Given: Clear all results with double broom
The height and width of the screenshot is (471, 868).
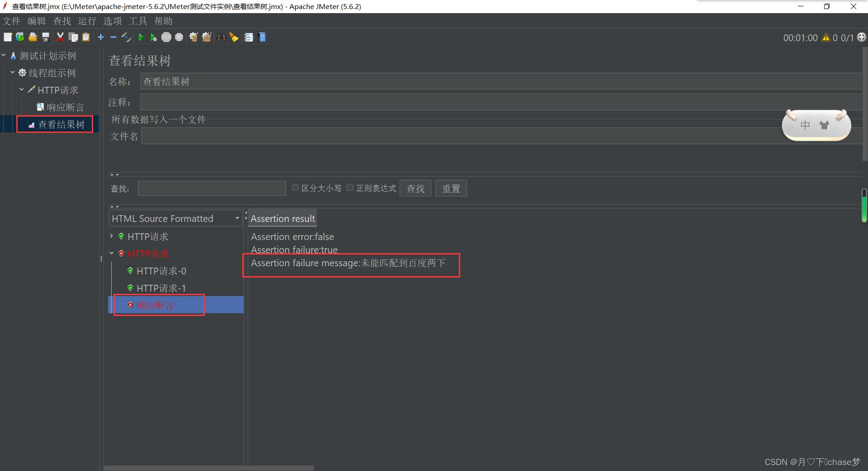Looking at the screenshot, I should pos(207,38).
